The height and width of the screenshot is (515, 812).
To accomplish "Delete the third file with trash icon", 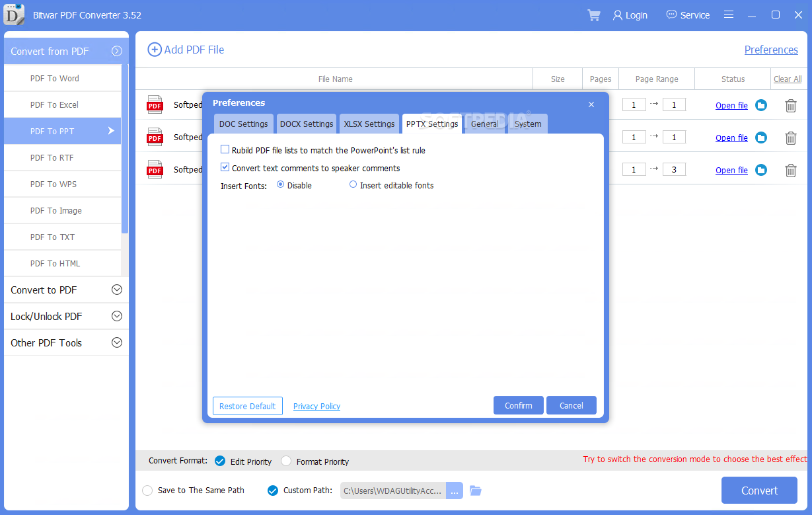I will coord(791,171).
